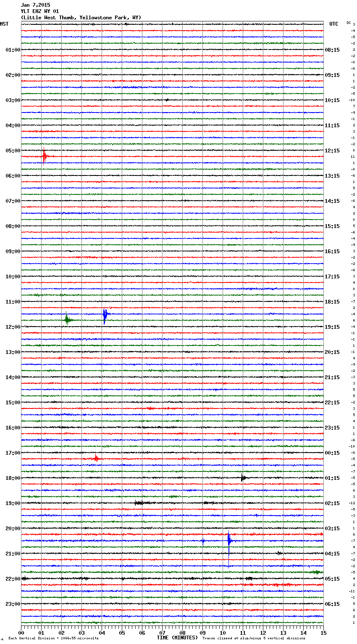Click the 'DC' column header

pos(349,22)
